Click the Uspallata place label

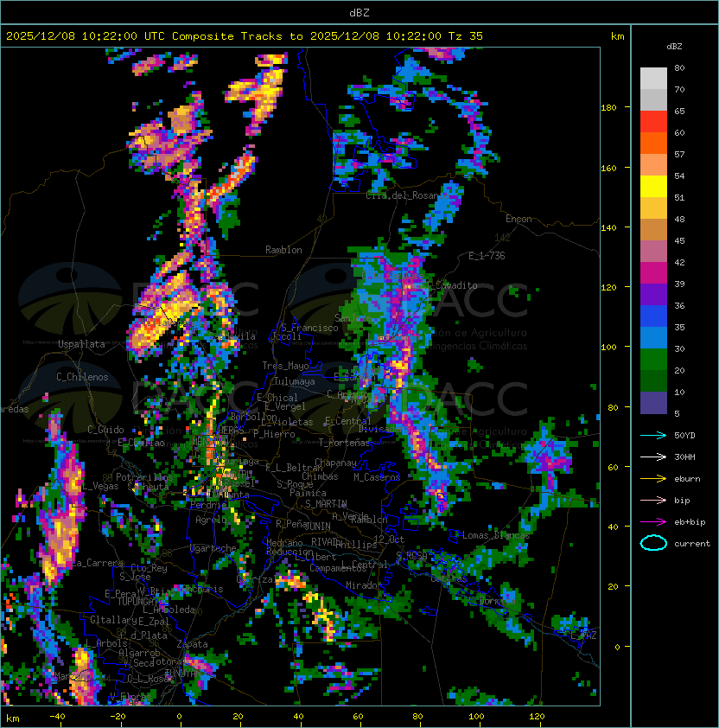click(x=81, y=344)
